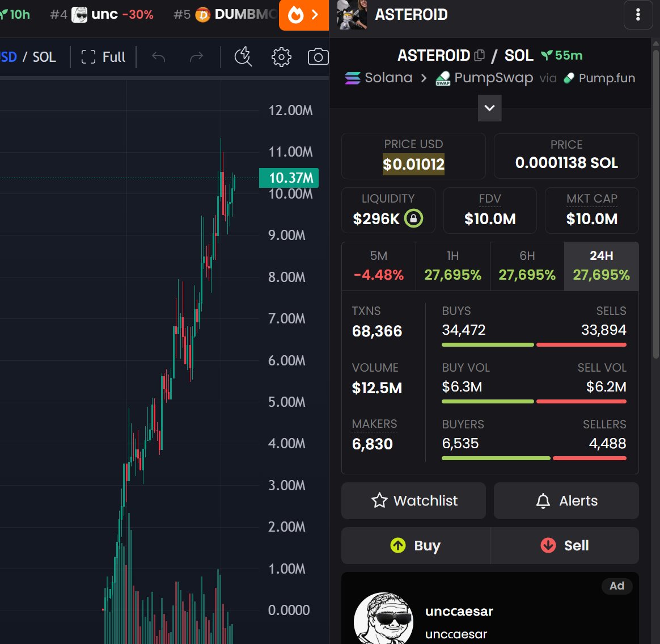Toggle Full screen chart mode
The image size is (660, 644).
coord(103,57)
